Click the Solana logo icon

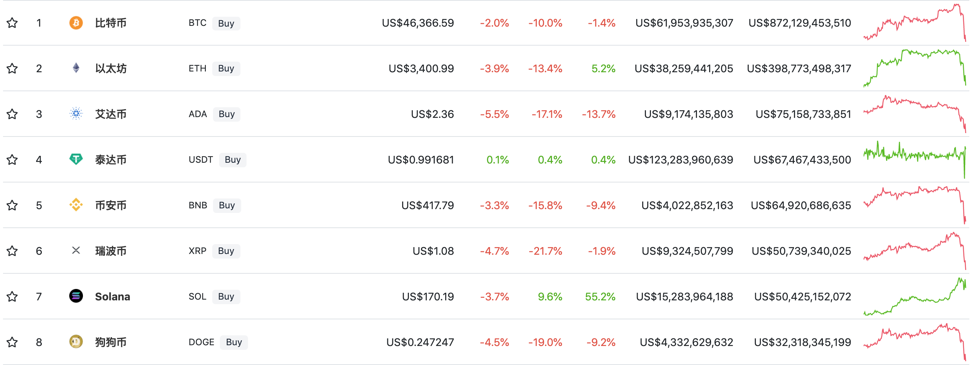click(76, 296)
